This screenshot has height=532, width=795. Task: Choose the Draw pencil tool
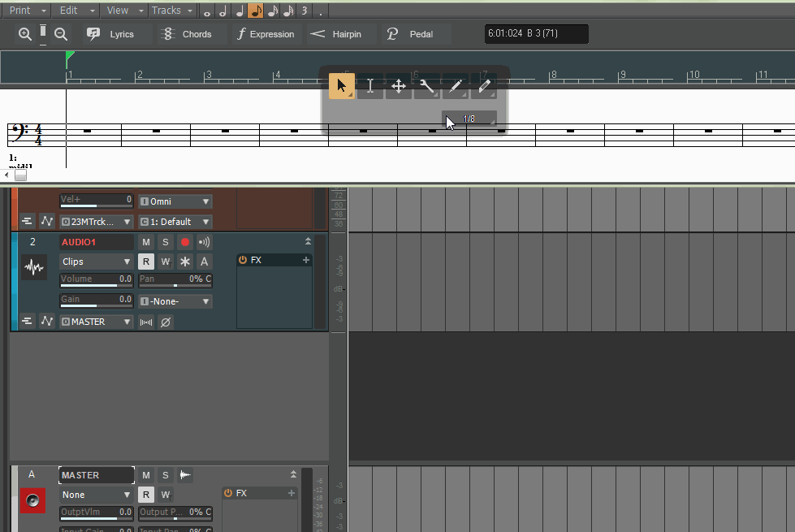pyautogui.click(x=456, y=86)
